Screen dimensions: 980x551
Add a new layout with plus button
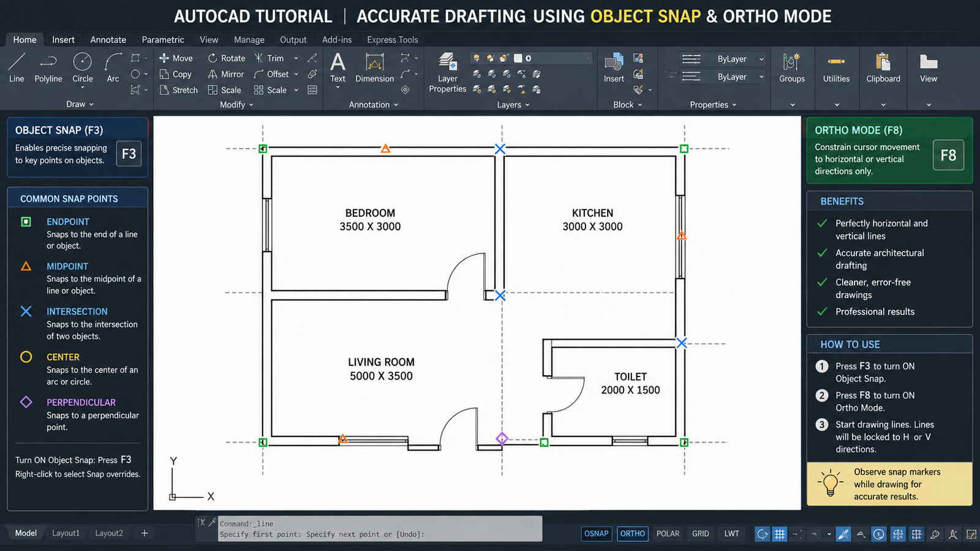(145, 533)
